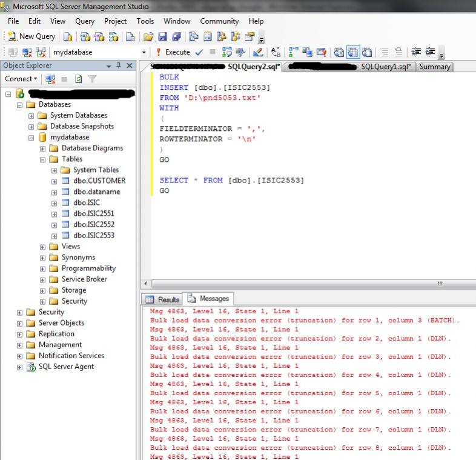Screen dimensions: 476x460
Task: Click the Analysis Services XMLA Query icon
Action: [x=113, y=36]
